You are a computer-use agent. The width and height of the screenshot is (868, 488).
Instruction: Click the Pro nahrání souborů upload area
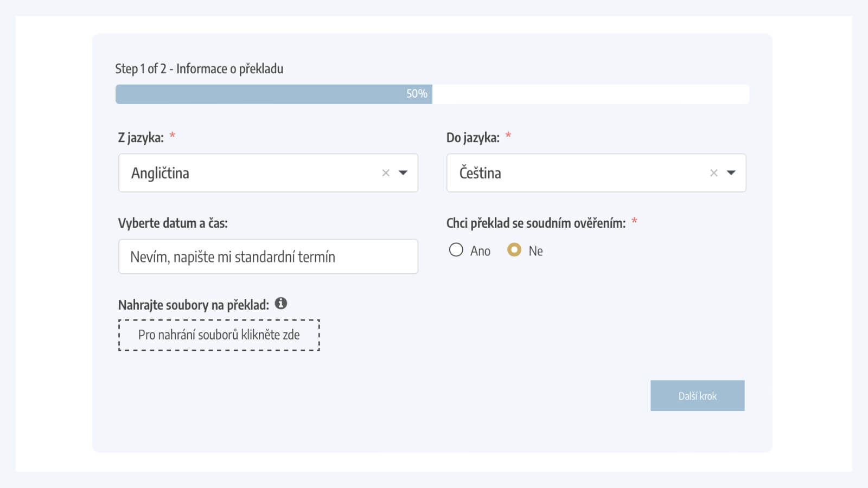pos(219,335)
